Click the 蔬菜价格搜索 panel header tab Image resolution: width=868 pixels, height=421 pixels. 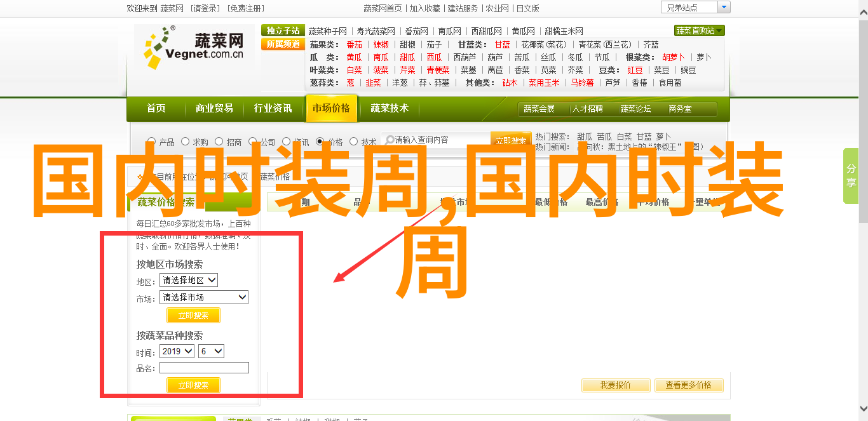coord(166,202)
